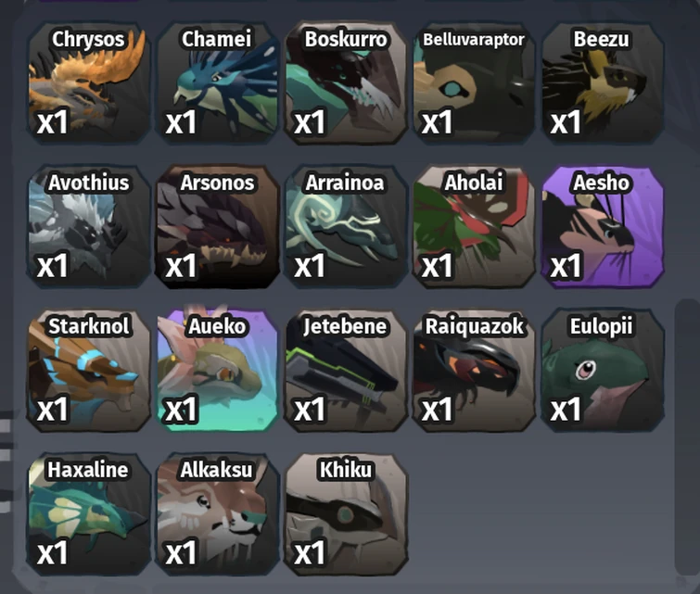Select the Starknol creature icon

[88, 371]
